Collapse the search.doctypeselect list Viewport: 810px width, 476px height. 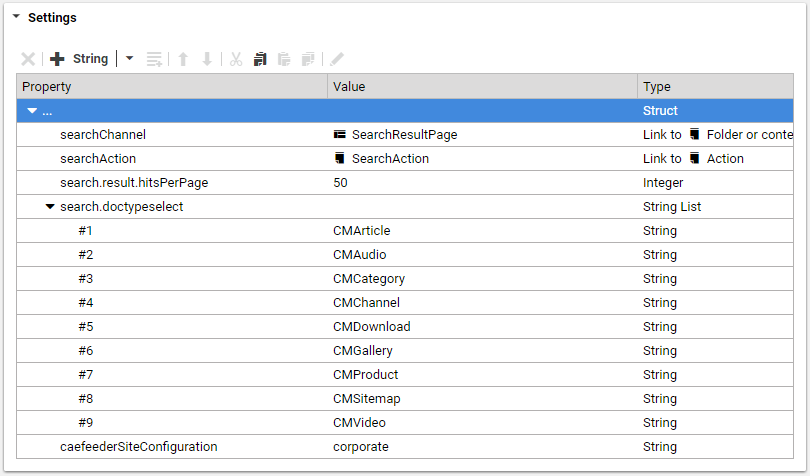(x=50, y=207)
